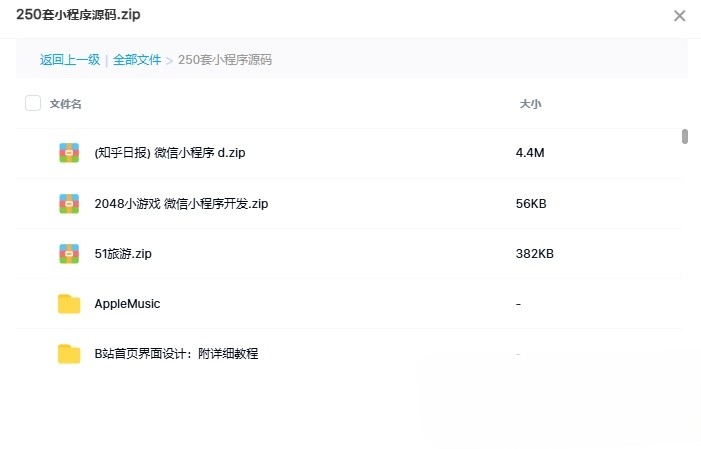
Task: Close the 250套小程序源码.zip dialog
Action: (x=680, y=16)
